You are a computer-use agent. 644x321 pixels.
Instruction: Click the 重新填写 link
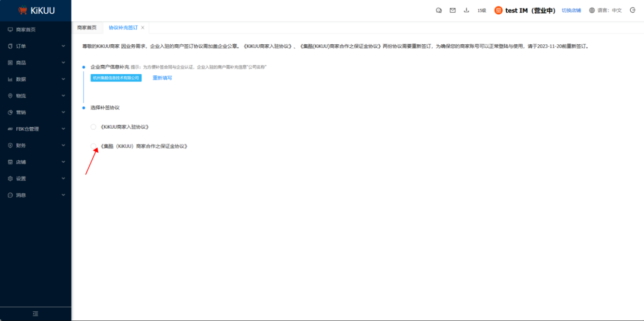pyautogui.click(x=162, y=78)
